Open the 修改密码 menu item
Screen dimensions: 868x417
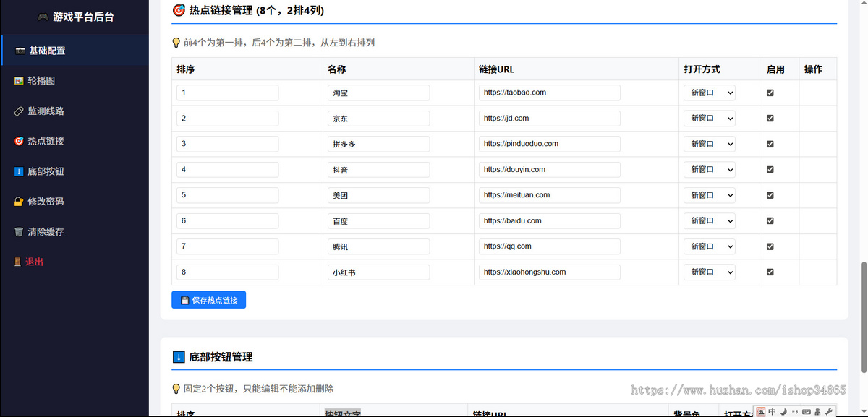[x=75, y=202]
